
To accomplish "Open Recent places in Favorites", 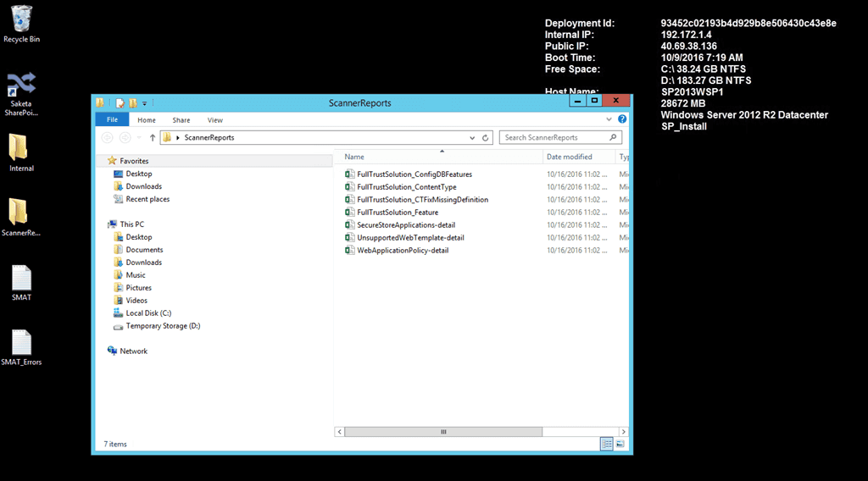I will pos(147,199).
